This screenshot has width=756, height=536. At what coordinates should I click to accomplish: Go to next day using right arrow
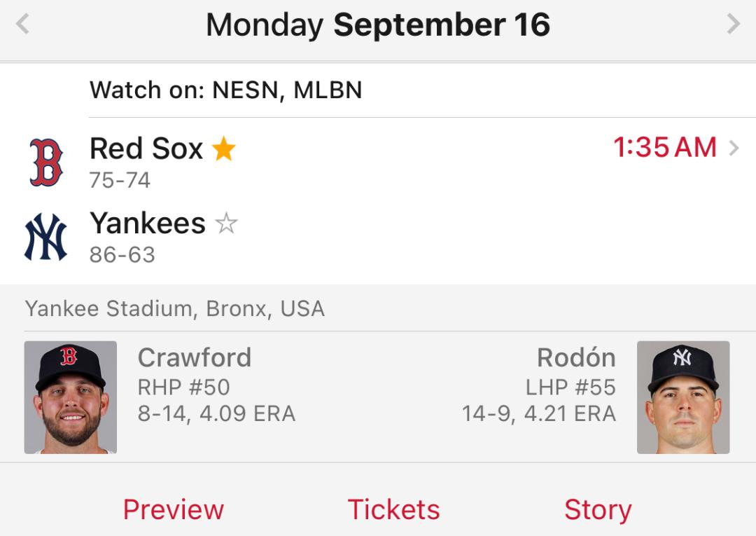click(733, 25)
